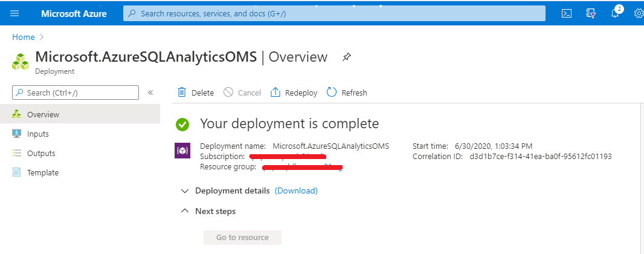The height and width of the screenshot is (254, 644).
Task: Collapse the Next steps section
Action: point(185,211)
